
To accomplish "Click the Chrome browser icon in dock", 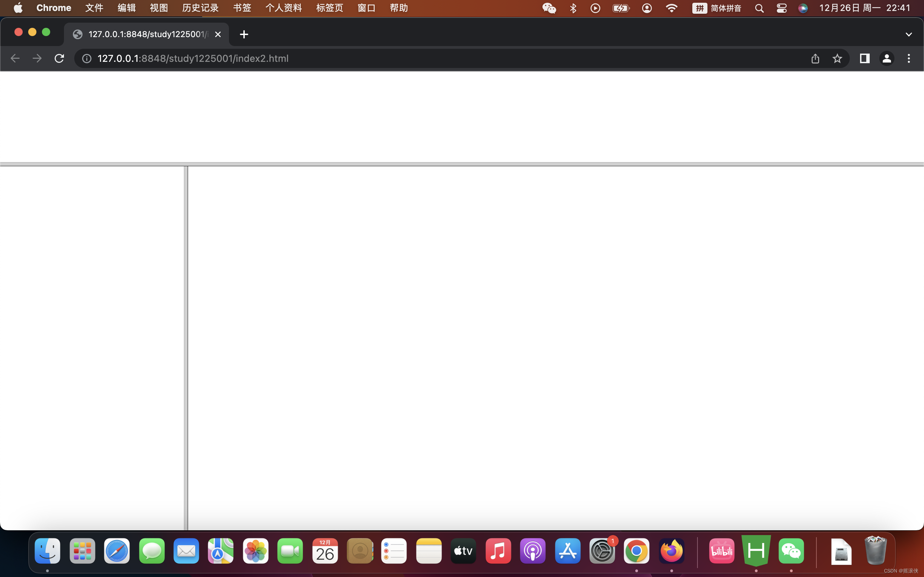I will coord(635,551).
